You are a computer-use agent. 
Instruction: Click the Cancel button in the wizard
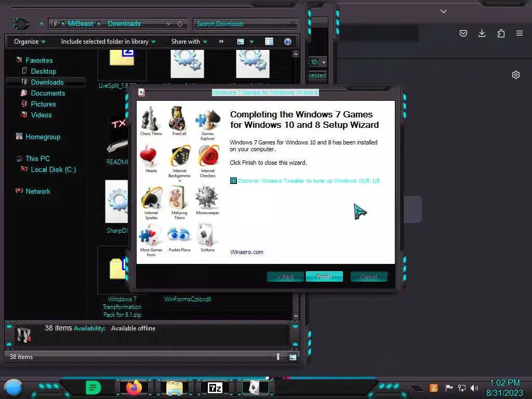[368, 276]
